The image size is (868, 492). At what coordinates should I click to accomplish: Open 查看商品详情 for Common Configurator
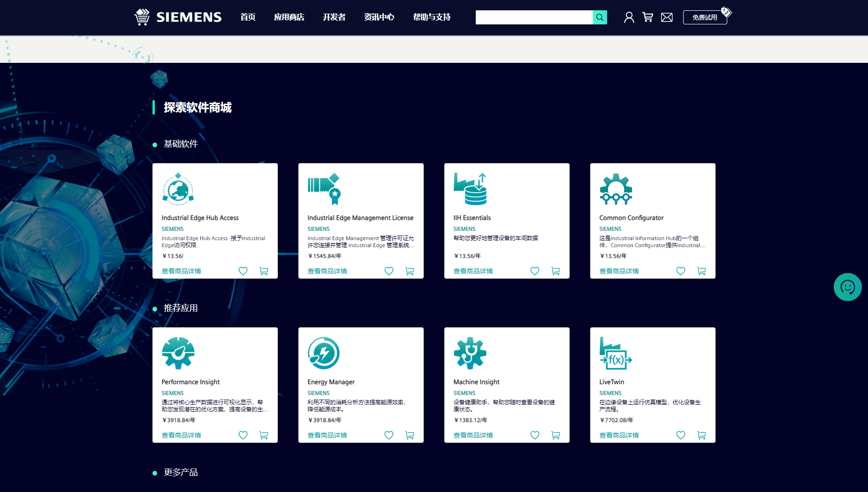pyautogui.click(x=618, y=271)
